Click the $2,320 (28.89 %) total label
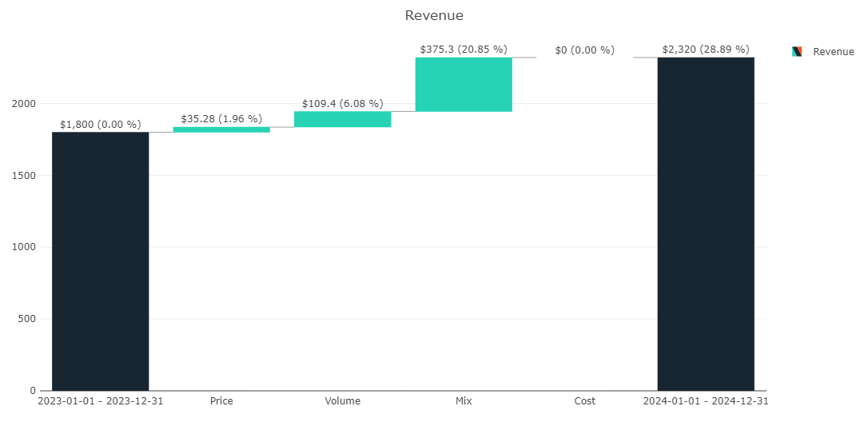 (705, 50)
